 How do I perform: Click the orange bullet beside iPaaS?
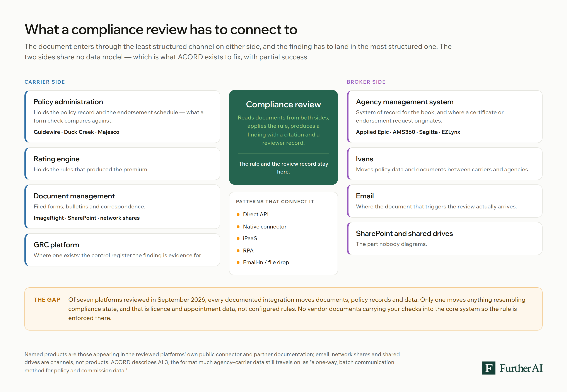[238, 239]
